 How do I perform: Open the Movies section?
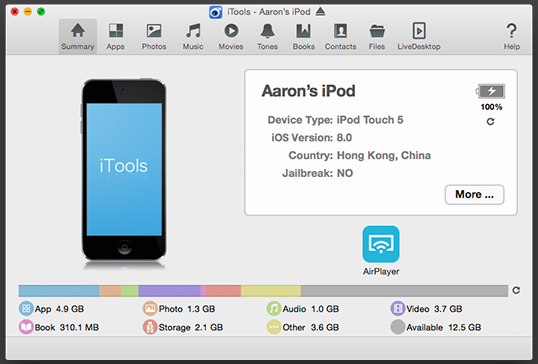tap(231, 36)
